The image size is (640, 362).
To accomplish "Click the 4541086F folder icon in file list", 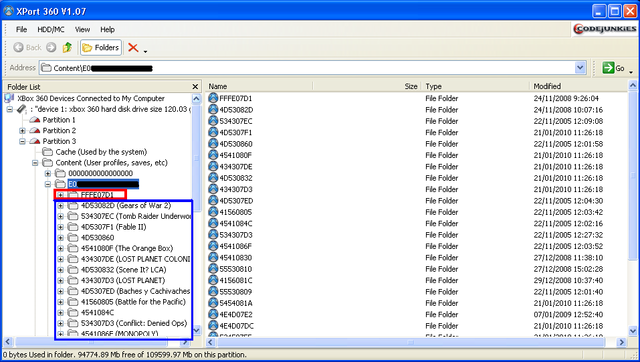I will click(213, 246).
